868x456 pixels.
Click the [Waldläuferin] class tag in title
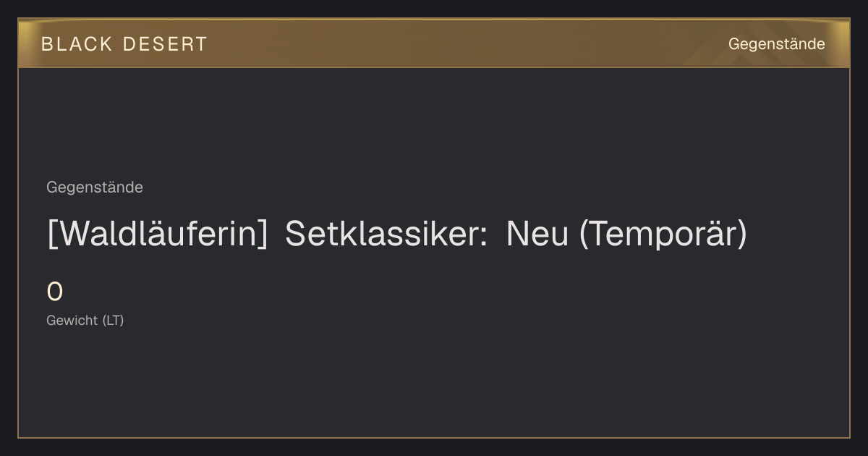[158, 235]
